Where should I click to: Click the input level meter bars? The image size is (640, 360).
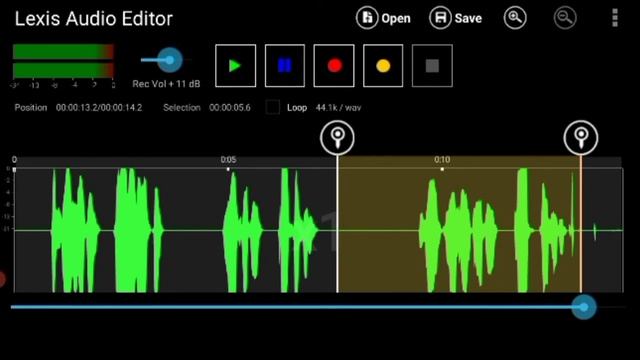63,61
